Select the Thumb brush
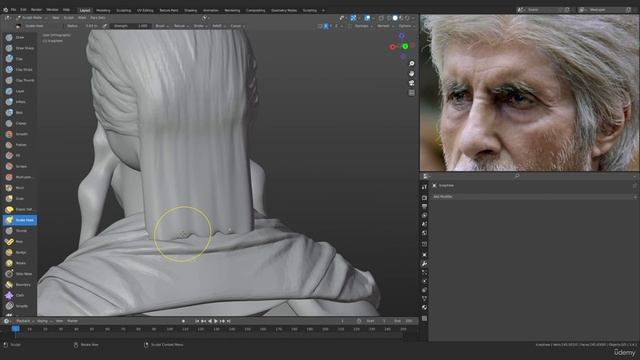The image size is (640, 360). point(19,231)
